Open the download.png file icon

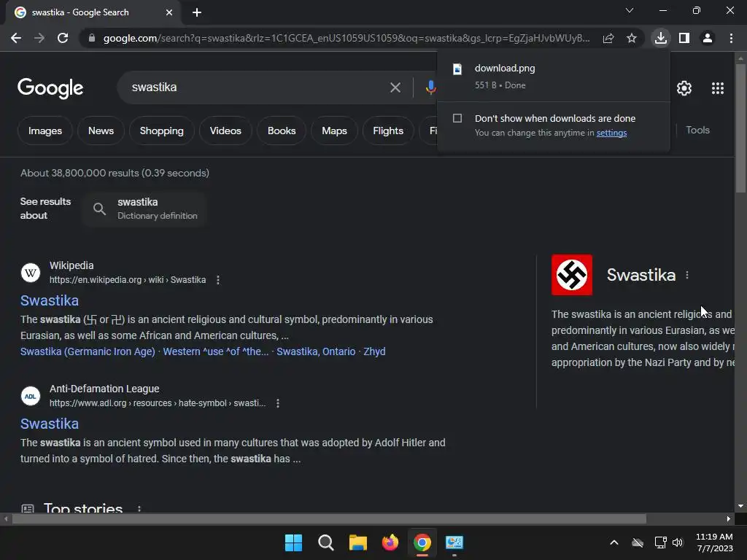tap(457, 69)
